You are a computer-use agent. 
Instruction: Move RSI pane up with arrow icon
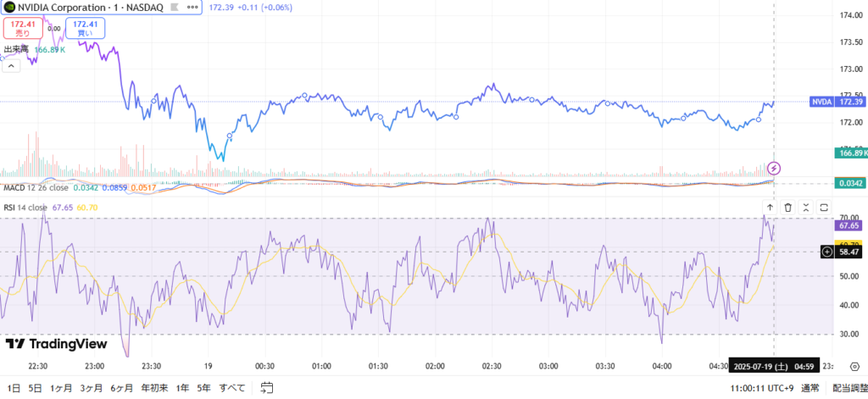[770, 208]
